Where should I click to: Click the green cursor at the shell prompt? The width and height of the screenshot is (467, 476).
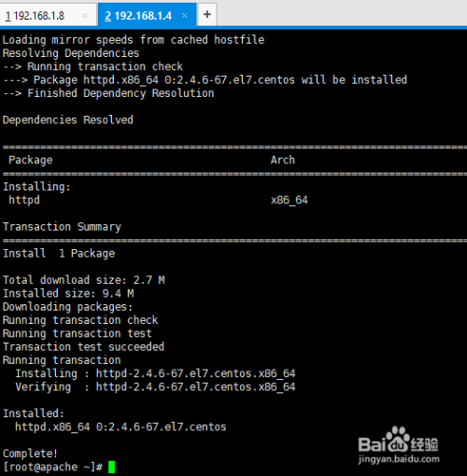pyautogui.click(x=111, y=467)
